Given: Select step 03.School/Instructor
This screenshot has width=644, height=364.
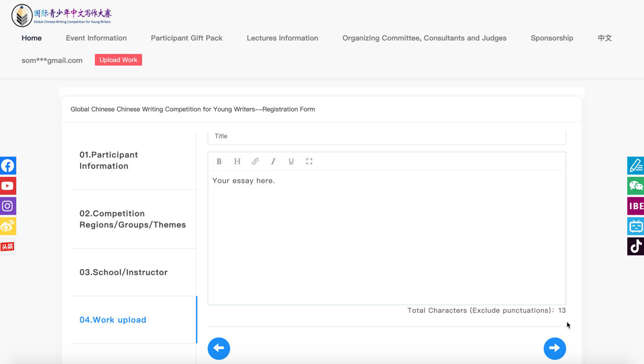Looking at the screenshot, I should 134,272.
